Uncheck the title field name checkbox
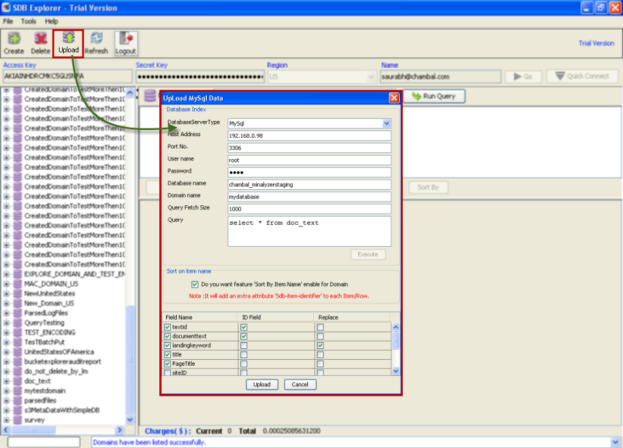The width and height of the screenshot is (623, 448). pos(167,355)
